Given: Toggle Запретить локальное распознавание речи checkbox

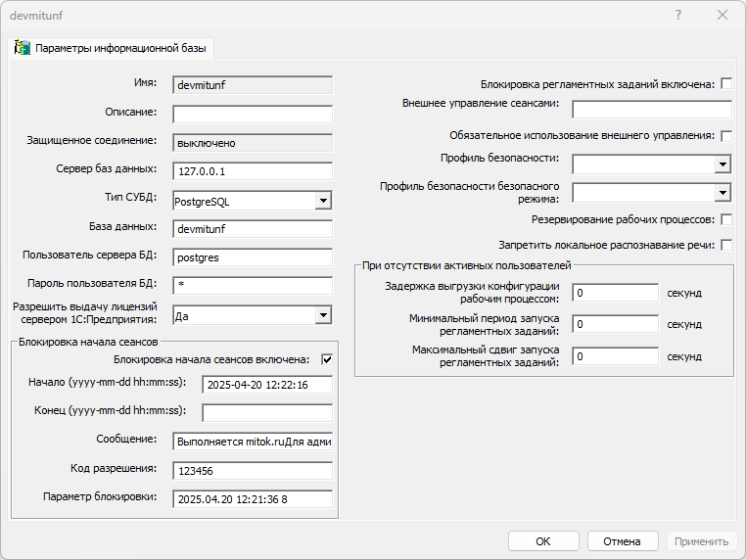Looking at the screenshot, I should point(726,245).
